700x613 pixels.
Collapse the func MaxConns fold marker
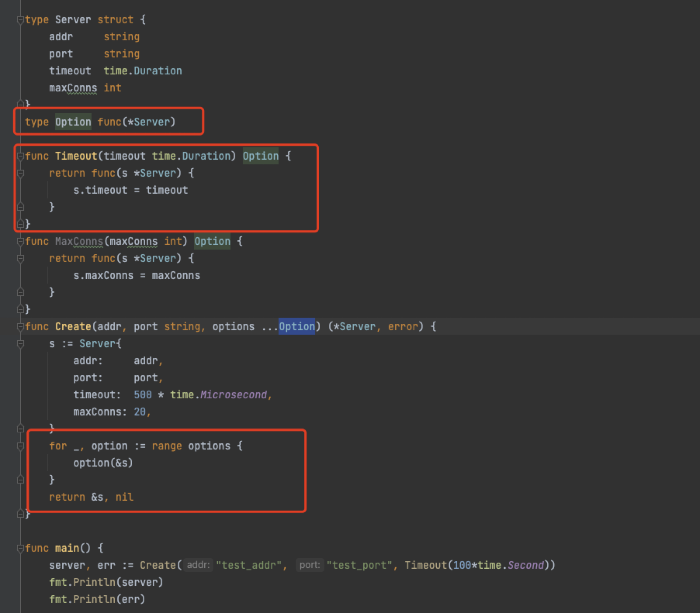[21, 241]
